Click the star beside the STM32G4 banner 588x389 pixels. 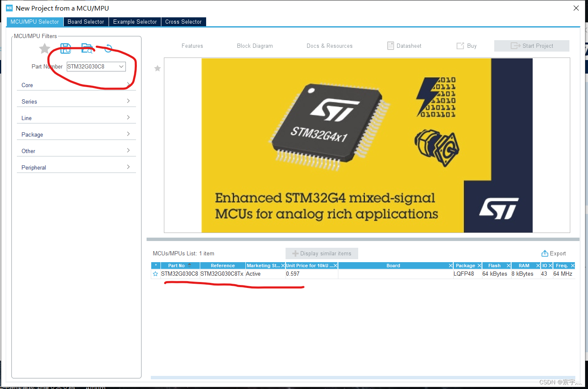coord(158,68)
